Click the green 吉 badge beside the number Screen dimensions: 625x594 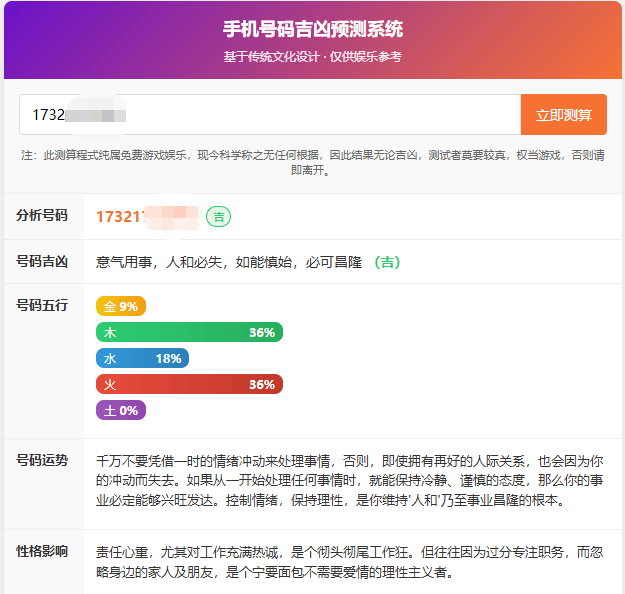tap(218, 216)
